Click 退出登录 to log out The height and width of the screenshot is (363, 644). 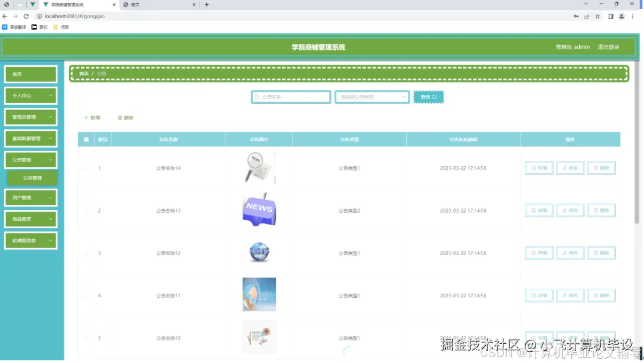tap(608, 47)
